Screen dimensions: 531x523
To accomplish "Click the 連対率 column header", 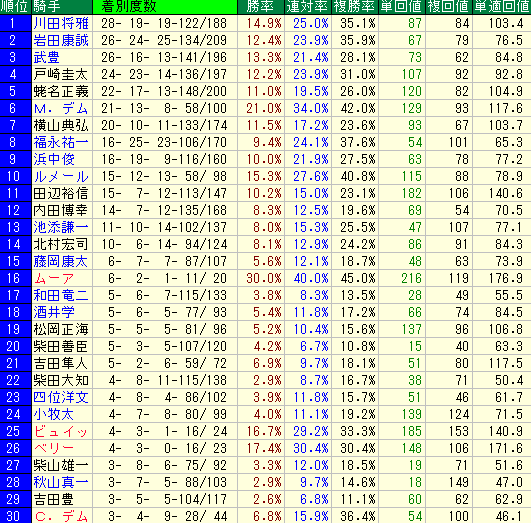I will click(x=308, y=7).
